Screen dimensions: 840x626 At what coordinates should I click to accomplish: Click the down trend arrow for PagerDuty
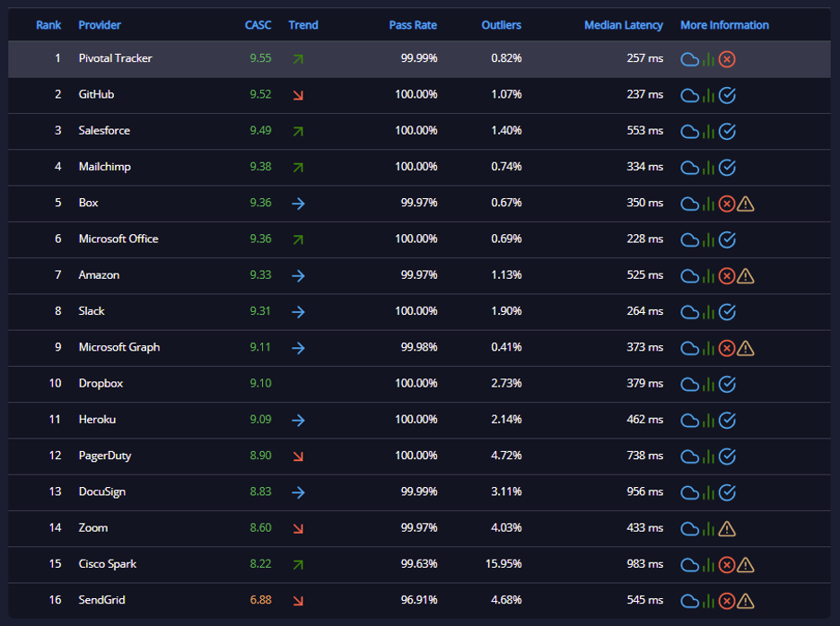click(298, 456)
